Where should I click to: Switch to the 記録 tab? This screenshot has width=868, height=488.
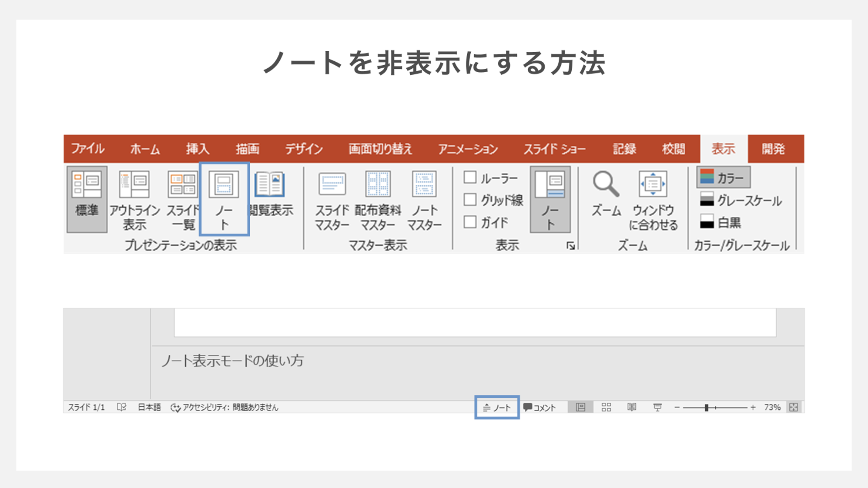pyautogui.click(x=624, y=149)
